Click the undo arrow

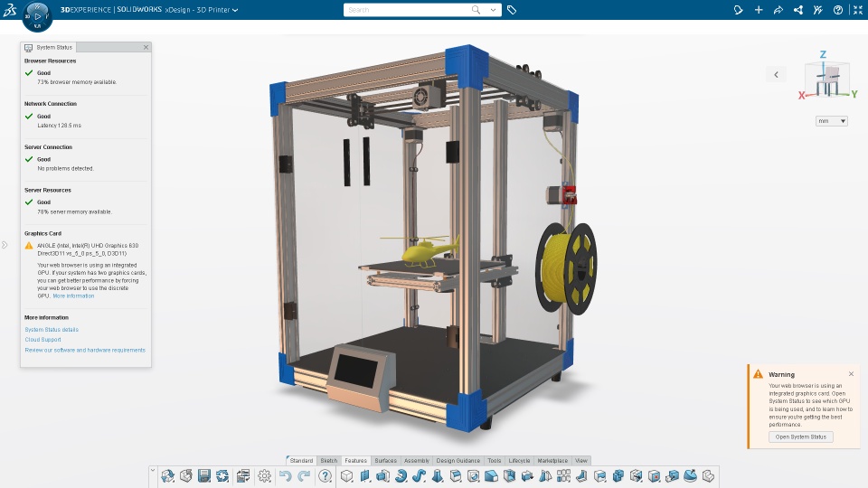[x=285, y=476]
